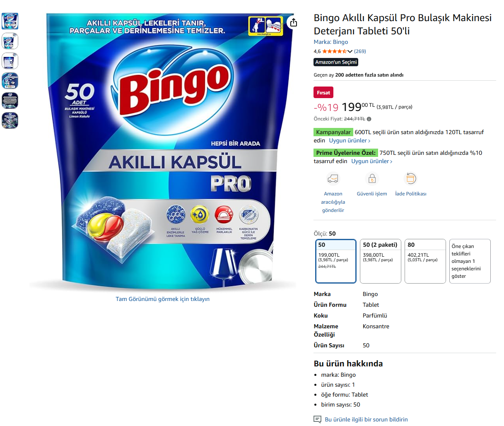Screen dimensions: 504x426
Task: Open Uygun ürünler link for Kampanyalar
Action: (x=350, y=141)
